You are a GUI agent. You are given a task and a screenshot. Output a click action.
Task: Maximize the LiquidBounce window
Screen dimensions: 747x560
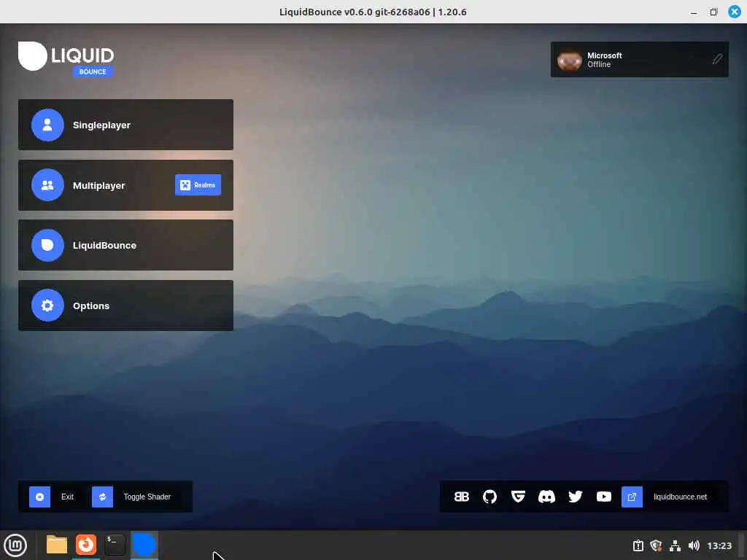(713, 12)
